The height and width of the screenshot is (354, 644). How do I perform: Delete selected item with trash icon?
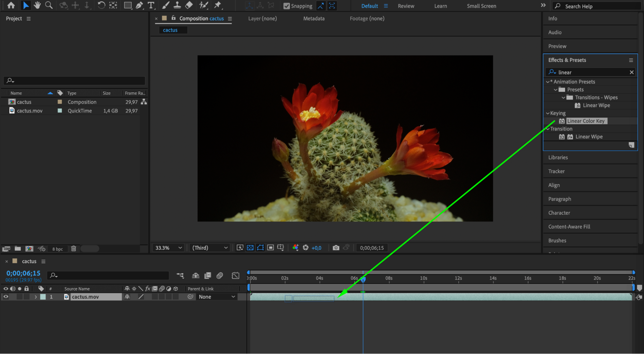[73, 248]
